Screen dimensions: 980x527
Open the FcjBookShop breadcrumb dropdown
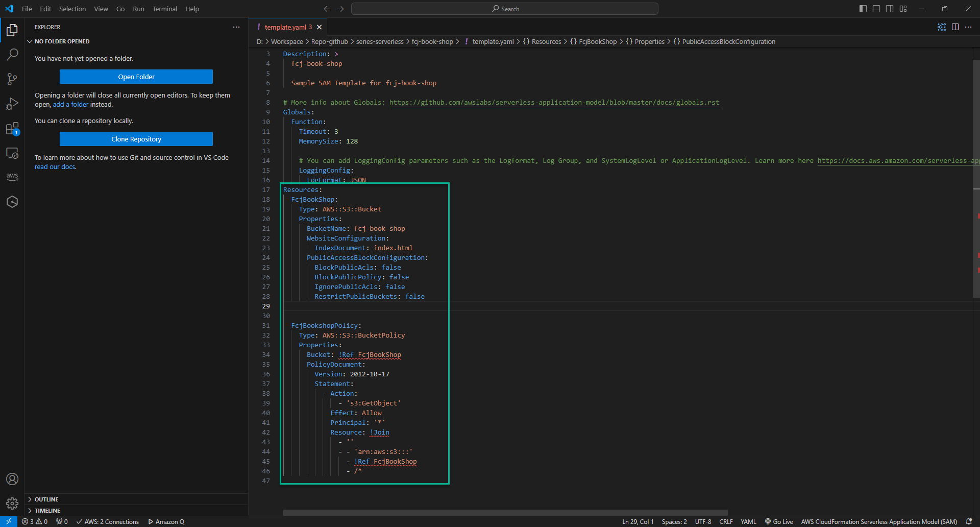click(x=593, y=41)
